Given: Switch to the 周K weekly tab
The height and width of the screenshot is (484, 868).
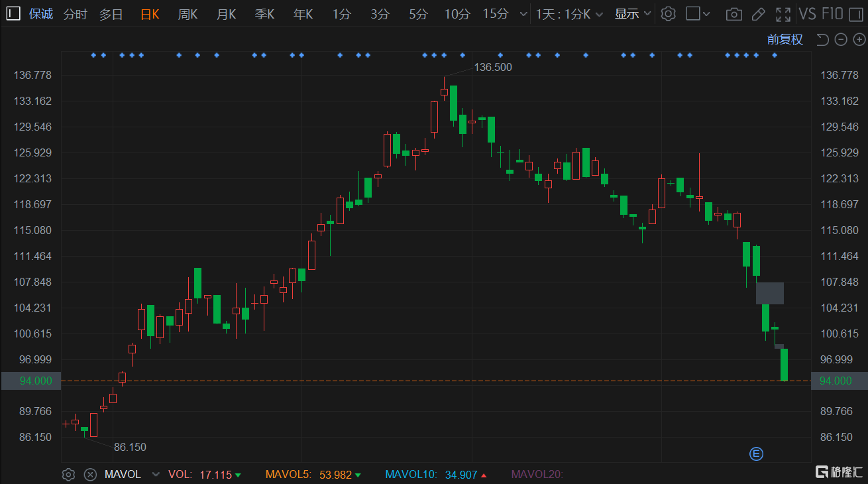Looking at the screenshot, I should [188, 14].
